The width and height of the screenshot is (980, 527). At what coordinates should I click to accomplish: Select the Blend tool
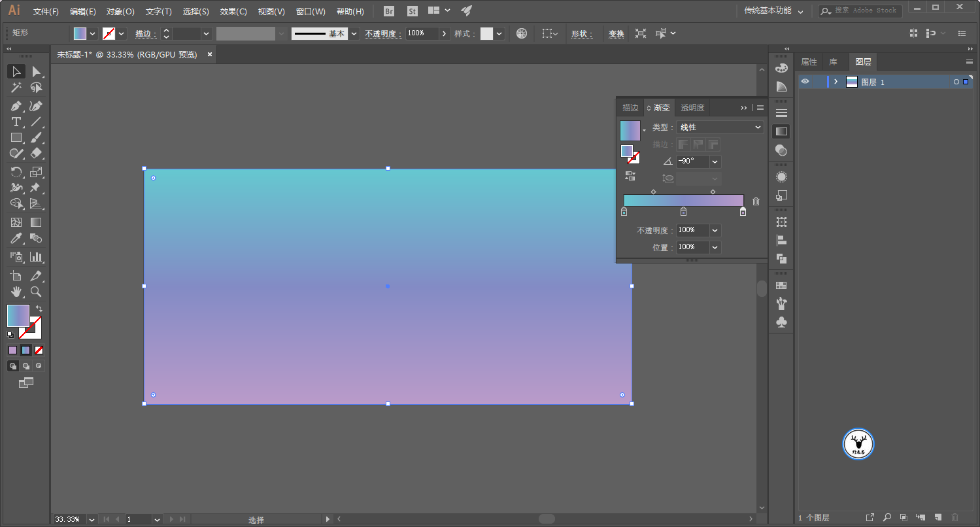pyautogui.click(x=37, y=238)
